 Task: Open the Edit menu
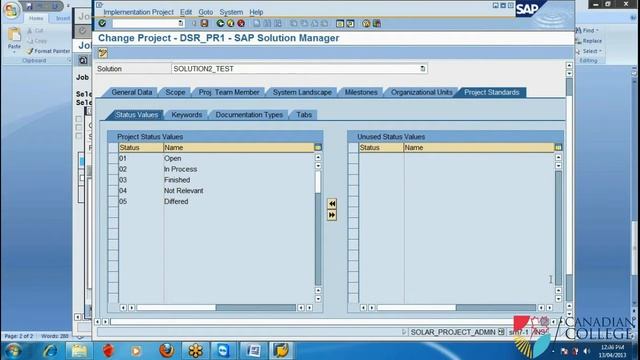186,12
